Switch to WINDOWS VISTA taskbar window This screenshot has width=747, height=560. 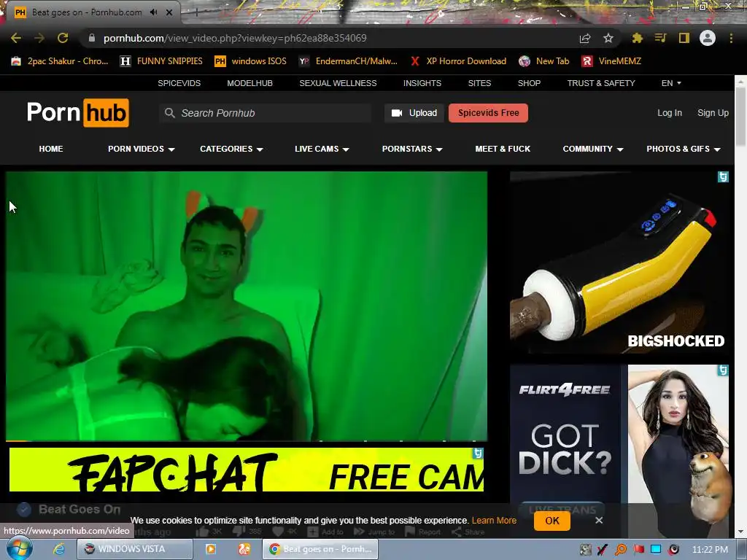[x=135, y=549]
